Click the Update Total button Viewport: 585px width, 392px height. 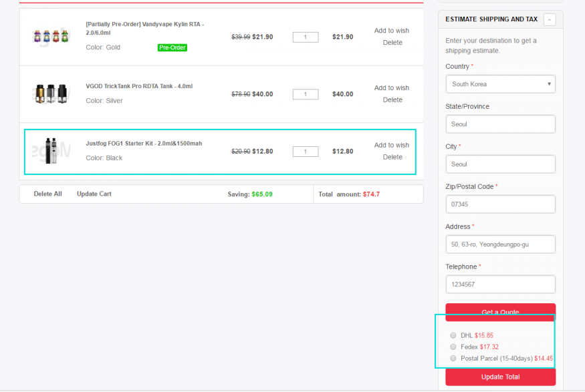pos(500,377)
